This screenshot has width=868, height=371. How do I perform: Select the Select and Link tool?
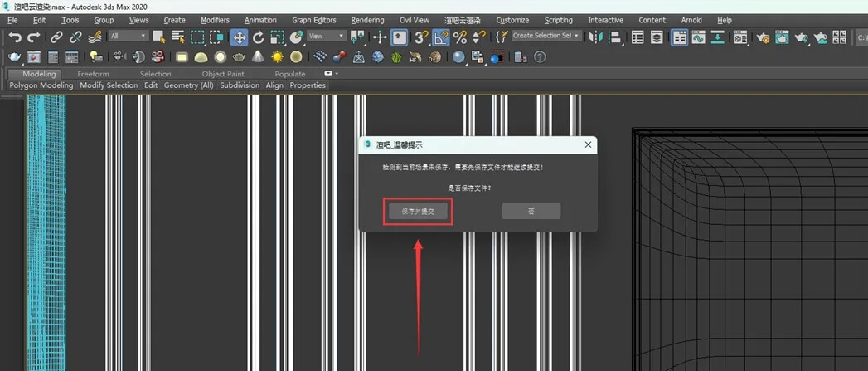(x=56, y=37)
